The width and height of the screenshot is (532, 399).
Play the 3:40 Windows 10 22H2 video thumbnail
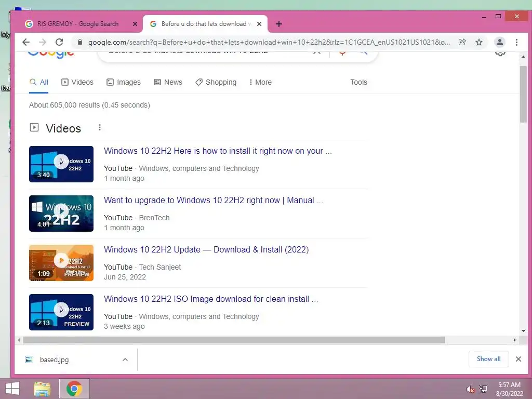click(x=61, y=164)
